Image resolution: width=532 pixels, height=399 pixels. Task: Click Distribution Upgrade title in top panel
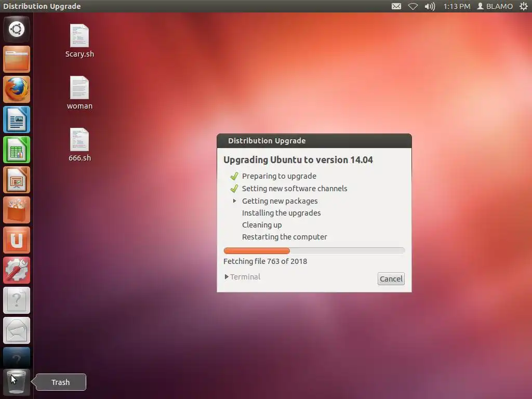[42, 6]
